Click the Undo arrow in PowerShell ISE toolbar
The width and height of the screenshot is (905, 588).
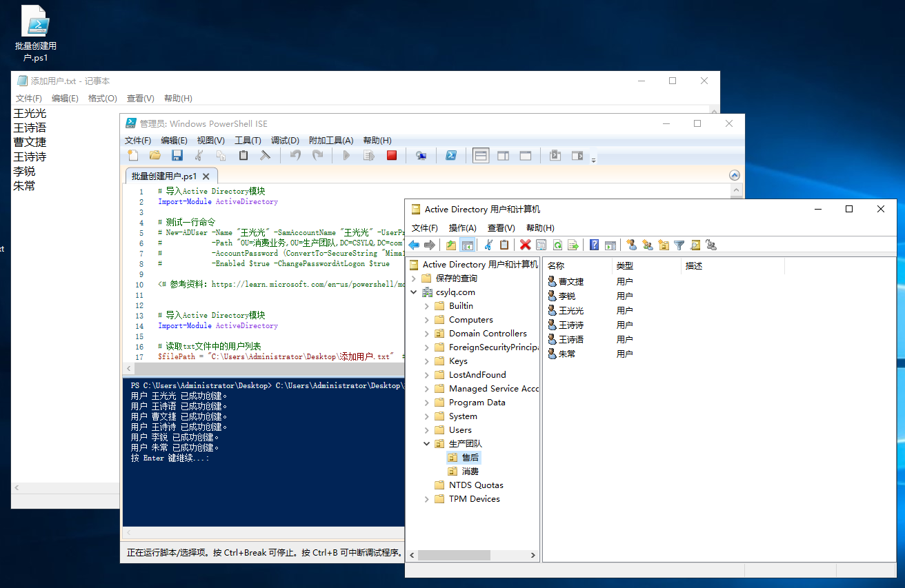point(295,156)
